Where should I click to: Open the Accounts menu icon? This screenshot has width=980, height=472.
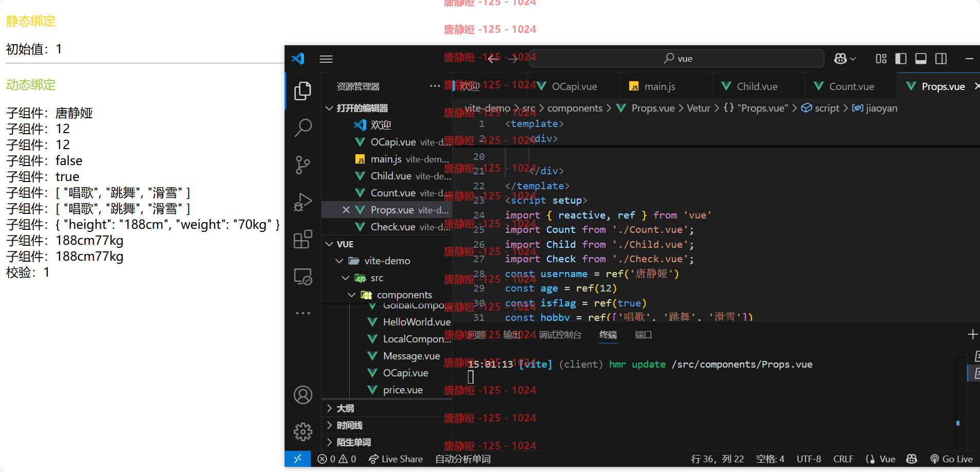303,395
